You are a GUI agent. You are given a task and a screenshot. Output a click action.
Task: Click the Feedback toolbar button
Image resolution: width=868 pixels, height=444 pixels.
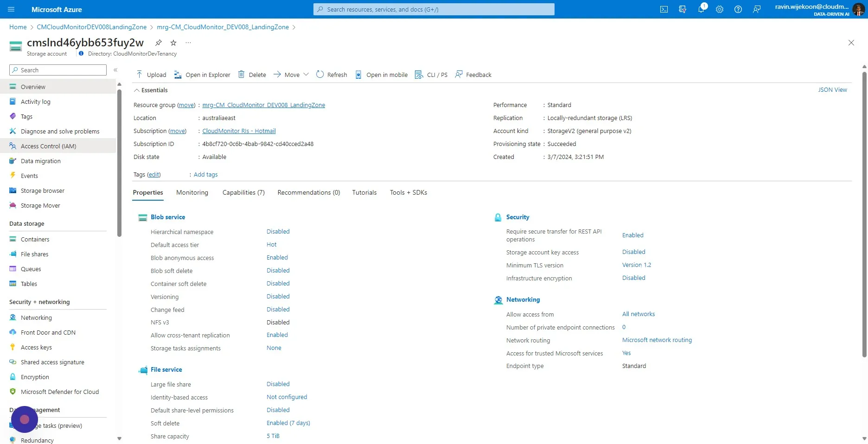(x=473, y=75)
